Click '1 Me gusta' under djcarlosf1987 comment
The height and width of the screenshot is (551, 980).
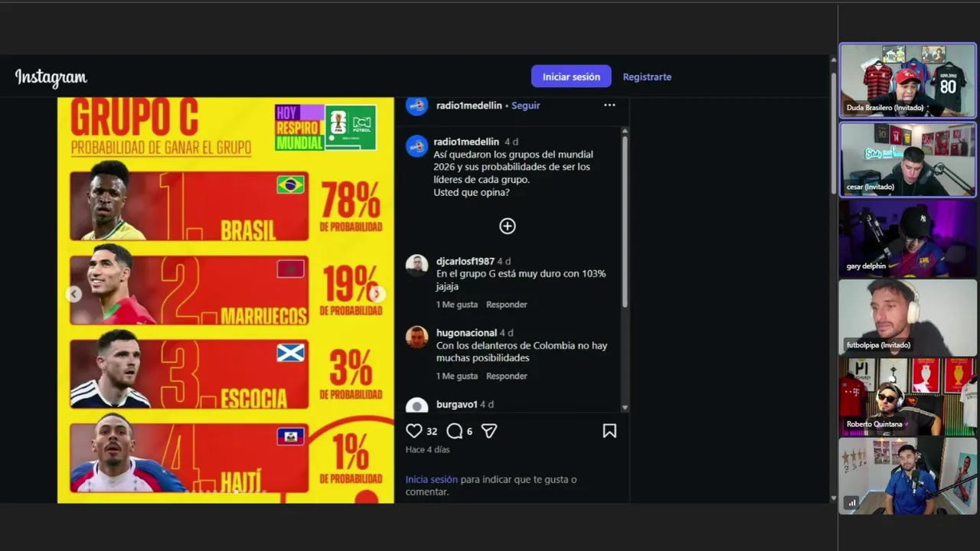(x=457, y=305)
